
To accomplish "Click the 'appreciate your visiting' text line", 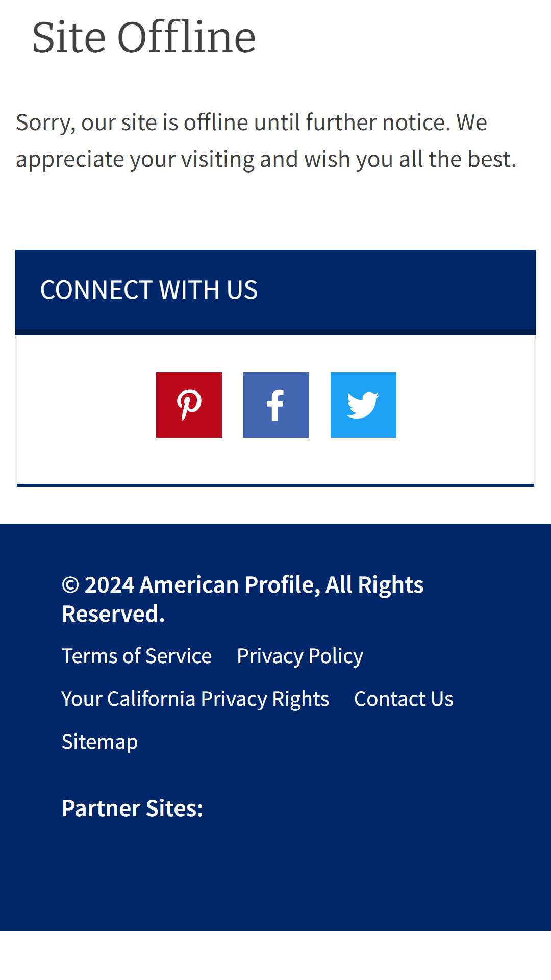I will click(x=266, y=159).
